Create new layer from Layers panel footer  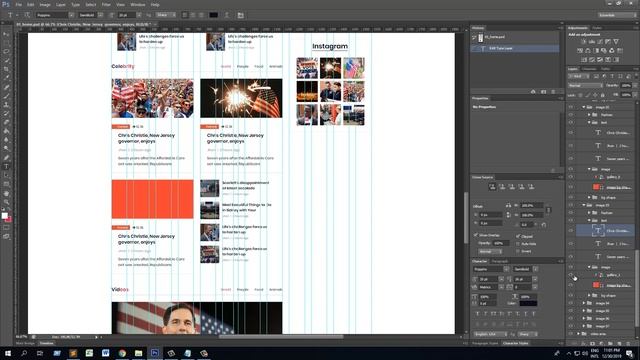pos(619,343)
